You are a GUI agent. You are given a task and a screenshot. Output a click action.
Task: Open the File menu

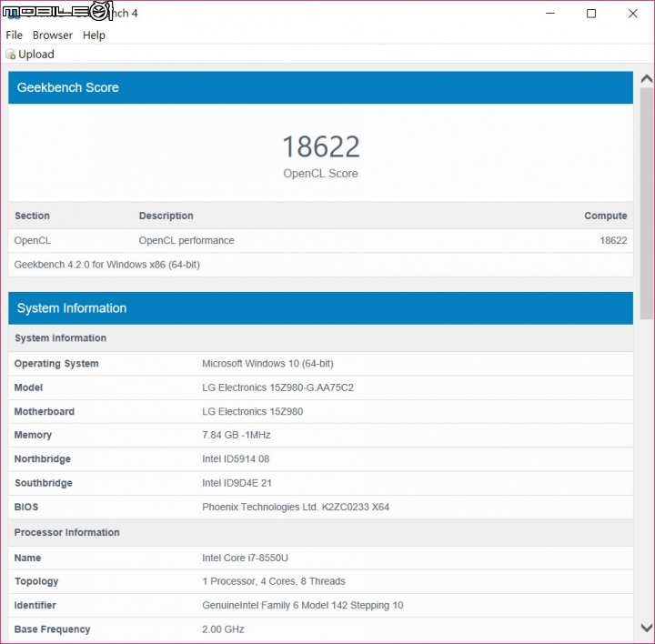[15, 35]
